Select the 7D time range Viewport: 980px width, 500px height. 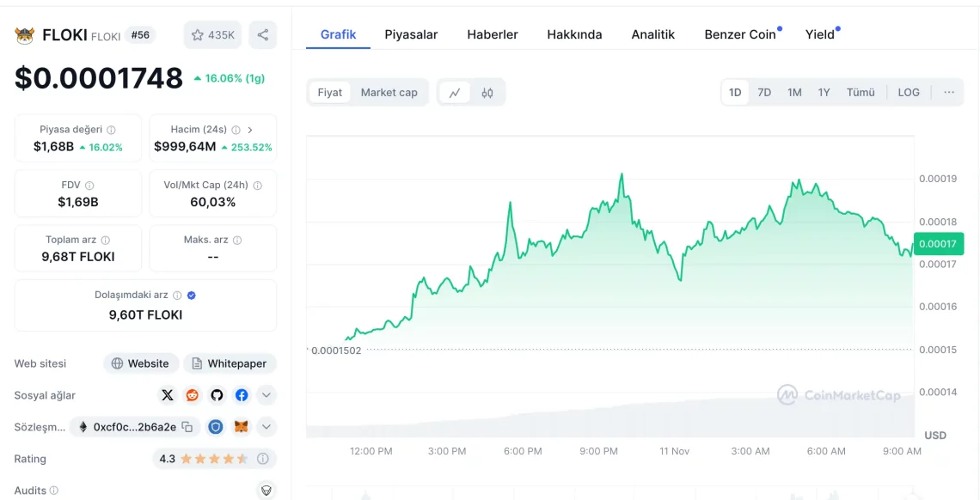point(764,92)
